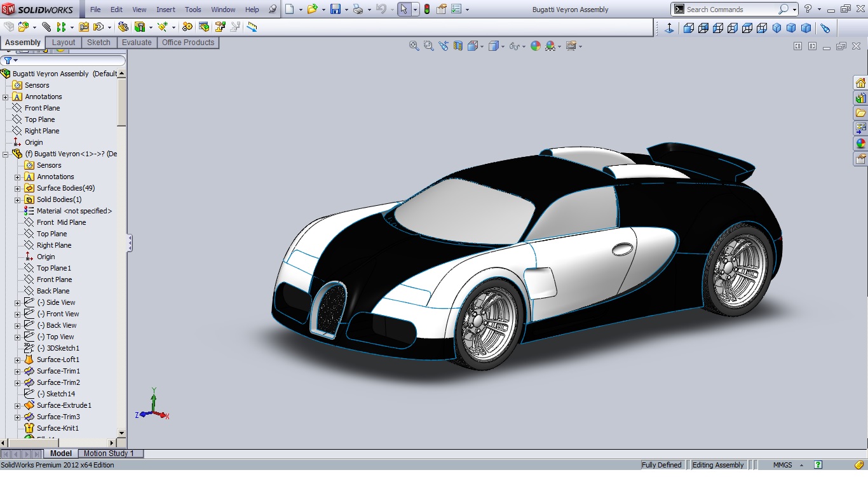Select the Move Component tool
Viewport: 868px width, 477px height.
[x=98, y=27]
